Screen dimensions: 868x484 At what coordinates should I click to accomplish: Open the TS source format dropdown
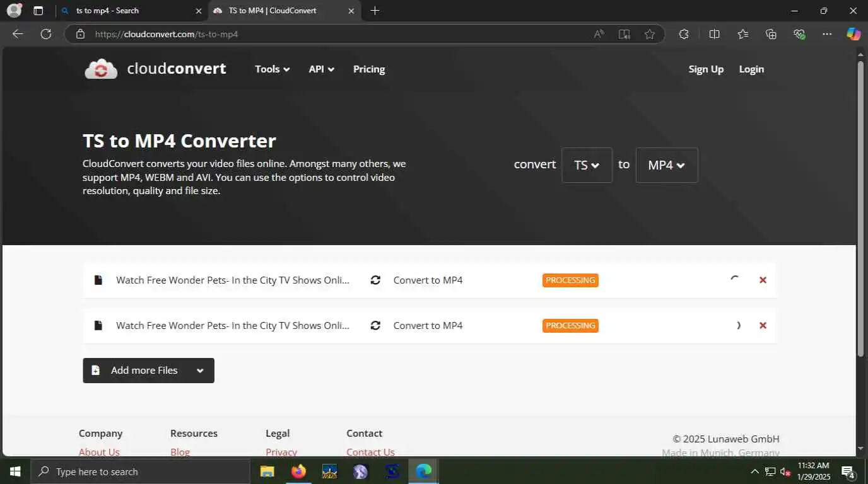(x=587, y=165)
